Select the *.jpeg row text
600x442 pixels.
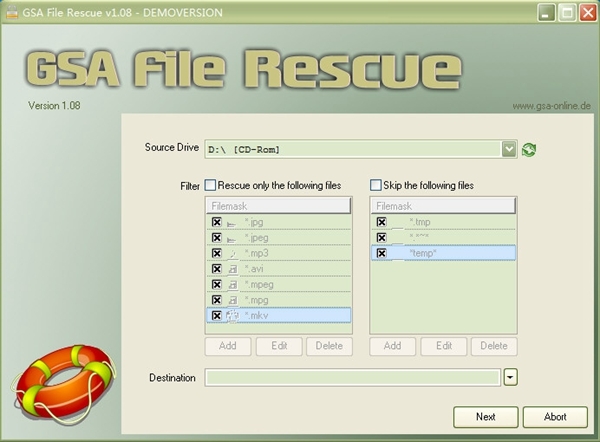tap(256, 238)
